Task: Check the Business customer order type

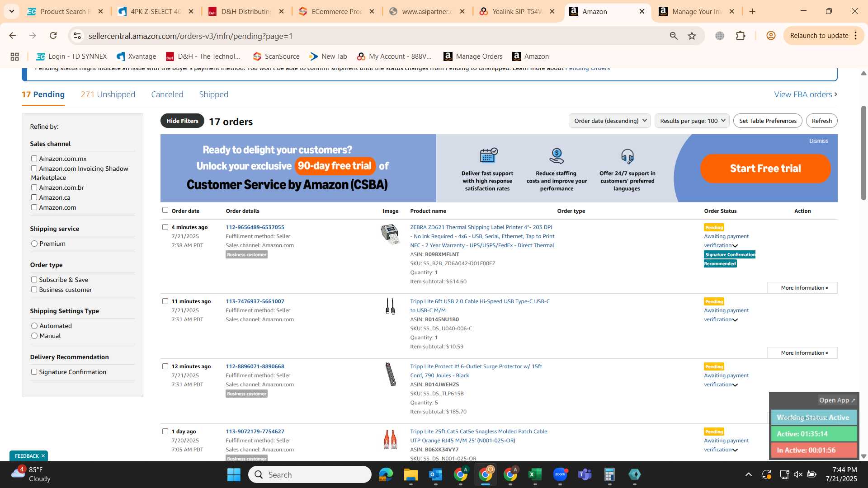Action: tap(34, 289)
